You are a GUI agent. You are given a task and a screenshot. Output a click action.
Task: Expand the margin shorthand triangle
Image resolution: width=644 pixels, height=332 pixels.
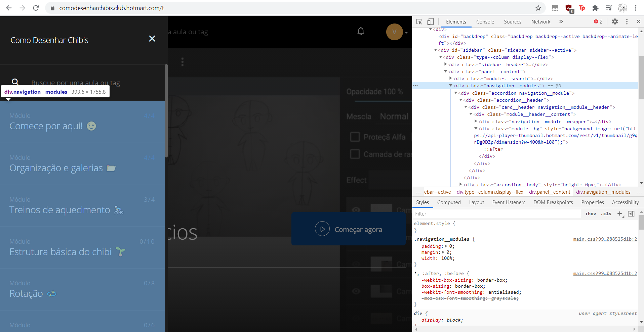(x=443, y=252)
